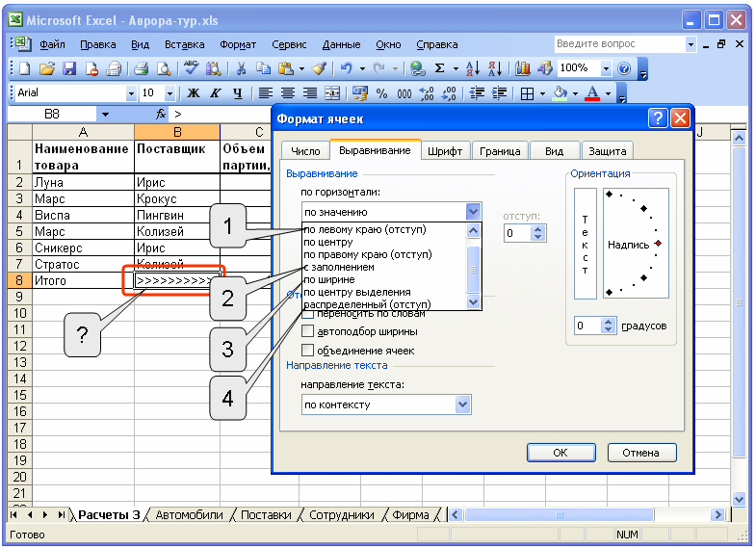The width and height of the screenshot is (756, 548).
Task: Switch to the Защита tab
Action: pos(607,151)
